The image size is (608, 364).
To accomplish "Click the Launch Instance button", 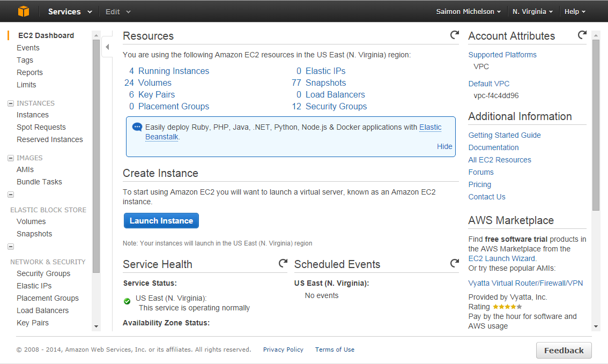I will pyautogui.click(x=161, y=220).
